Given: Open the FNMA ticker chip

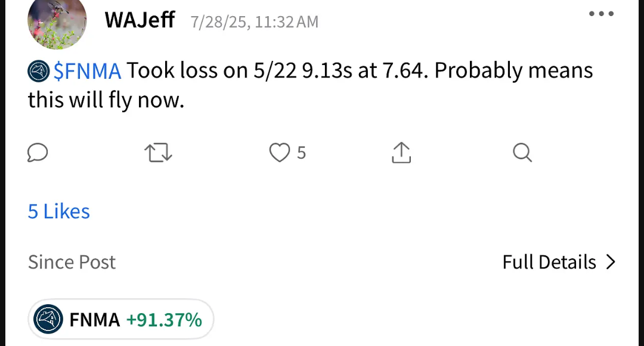Looking at the screenshot, I should 120,319.
